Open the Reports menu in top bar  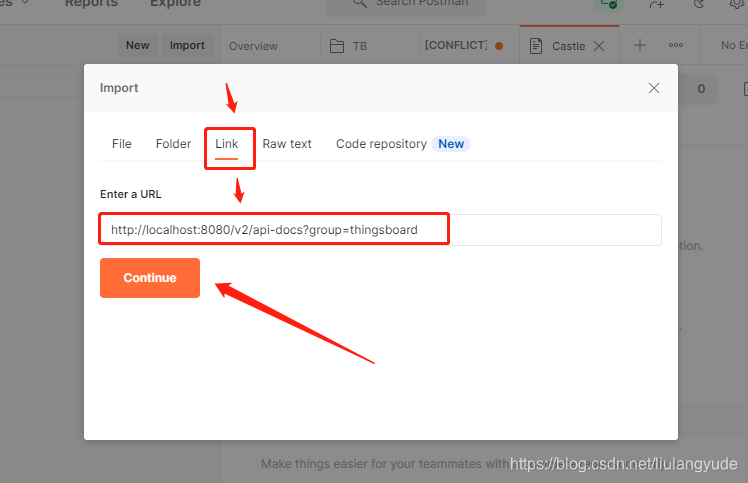point(91,3)
